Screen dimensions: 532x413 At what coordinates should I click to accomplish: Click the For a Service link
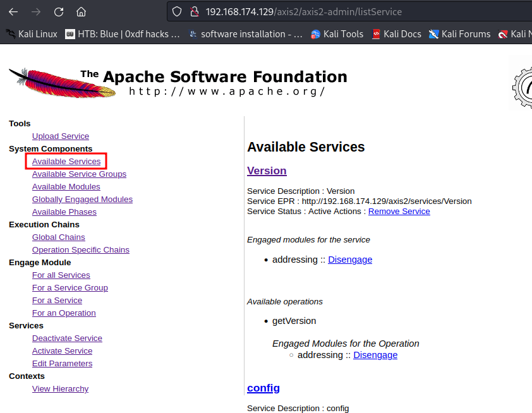click(57, 301)
